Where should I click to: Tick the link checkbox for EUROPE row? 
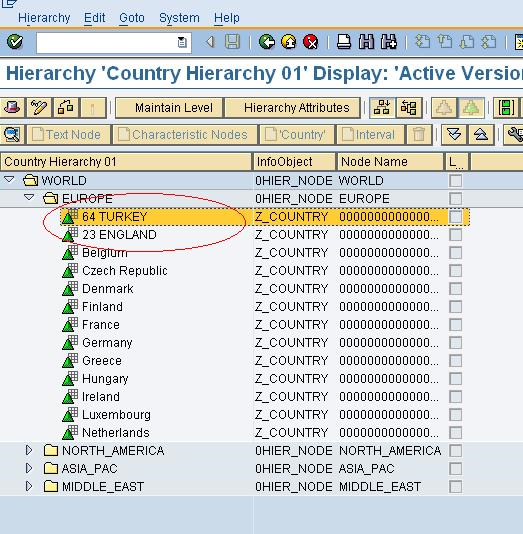[x=456, y=199]
